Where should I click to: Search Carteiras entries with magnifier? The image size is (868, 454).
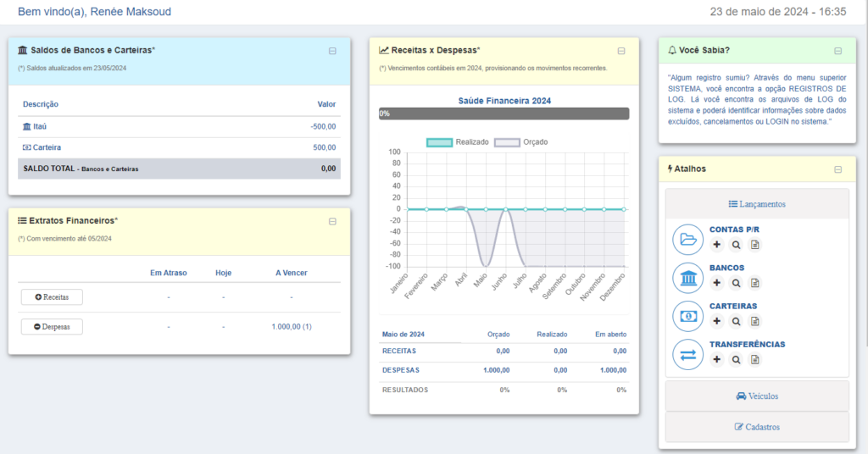click(x=736, y=321)
